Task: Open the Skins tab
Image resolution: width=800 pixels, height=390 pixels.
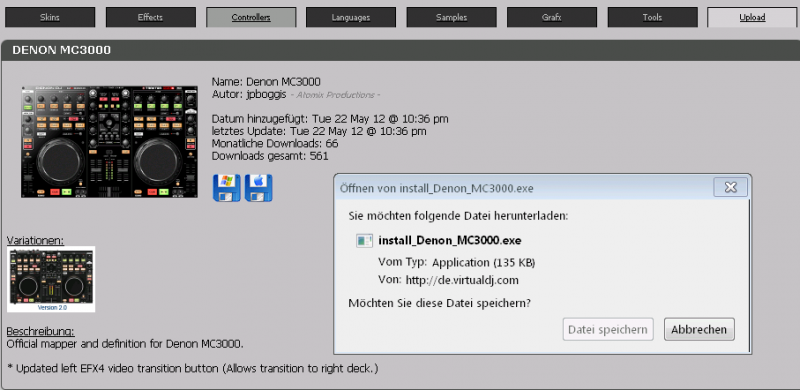Action: (50, 17)
